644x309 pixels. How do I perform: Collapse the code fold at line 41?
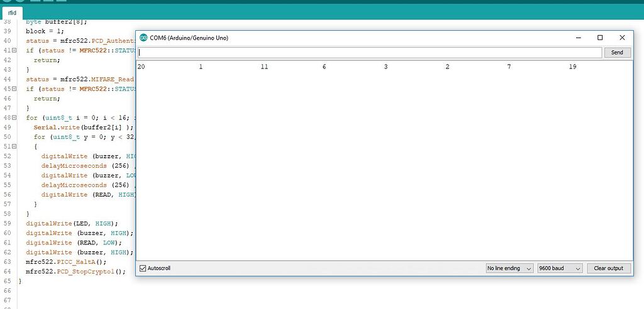pos(14,50)
